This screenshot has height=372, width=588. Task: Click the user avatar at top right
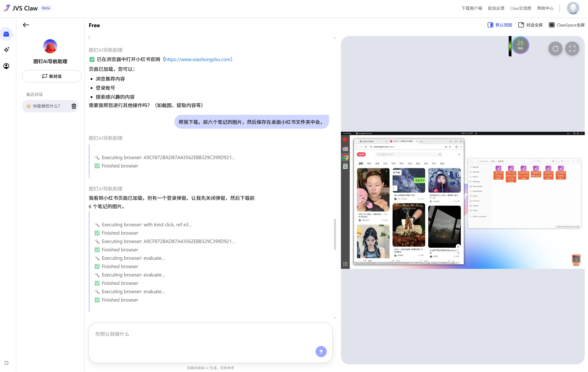pos(573,8)
